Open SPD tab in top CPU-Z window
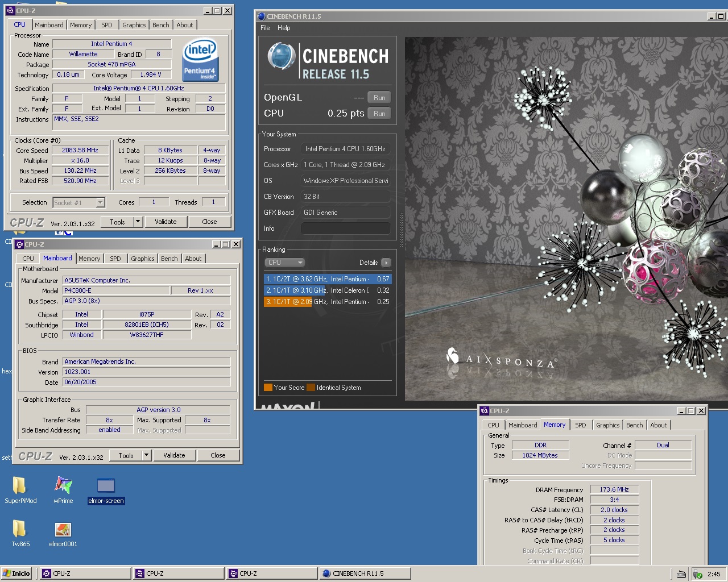 click(x=107, y=25)
